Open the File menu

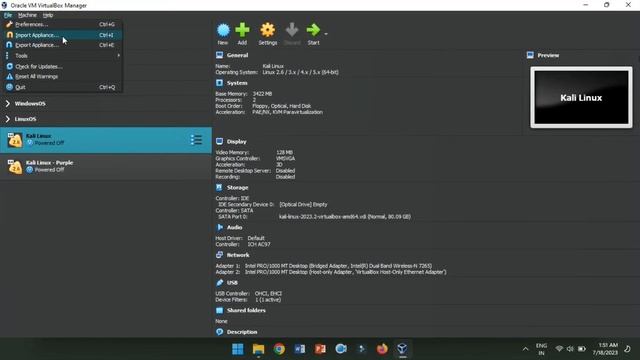coord(8,15)
